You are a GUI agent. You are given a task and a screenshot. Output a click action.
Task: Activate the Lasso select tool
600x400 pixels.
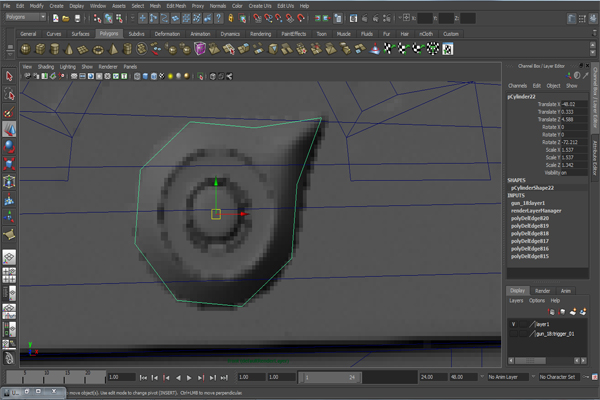(x=9, y=94)
